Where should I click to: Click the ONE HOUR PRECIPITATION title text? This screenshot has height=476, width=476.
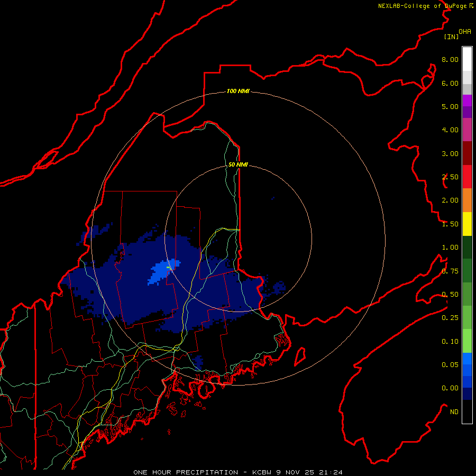[x=186, y=472]
